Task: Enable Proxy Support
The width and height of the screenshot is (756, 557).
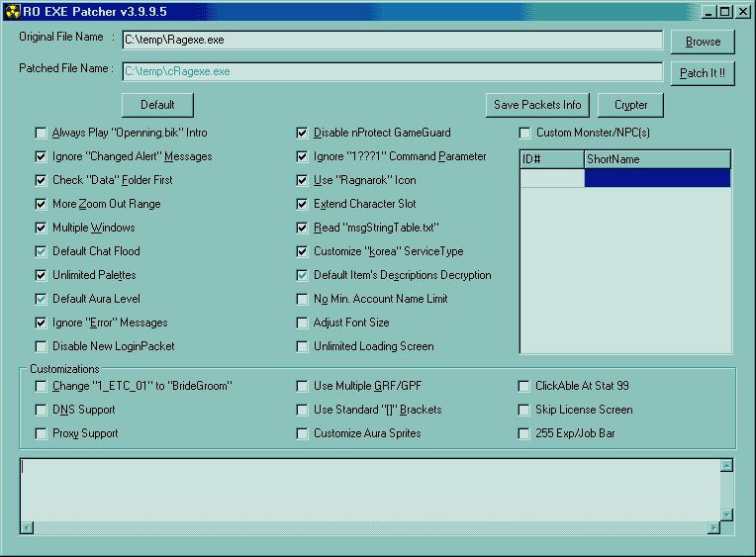Action: (41, 433)
